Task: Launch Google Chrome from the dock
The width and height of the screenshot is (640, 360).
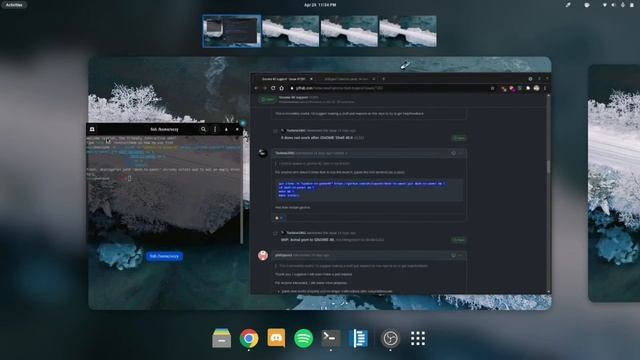Action: pyautogui.click(x=249, y=338)
